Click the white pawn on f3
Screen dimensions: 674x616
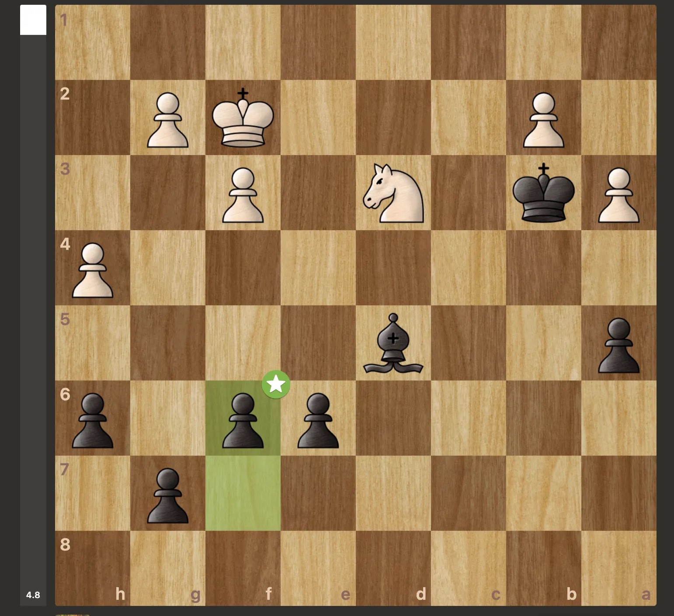tap(243, 195)
